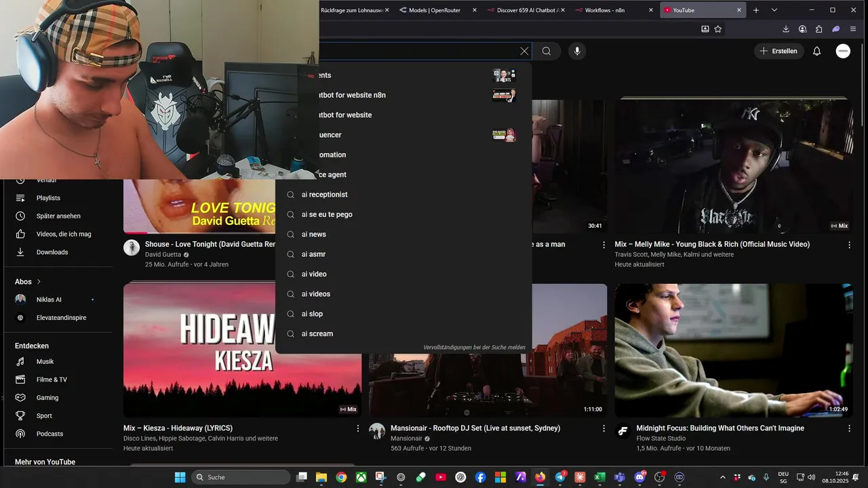Open the Firefox downloads arrow
868x488 pixels.
(x=786, y=29)
